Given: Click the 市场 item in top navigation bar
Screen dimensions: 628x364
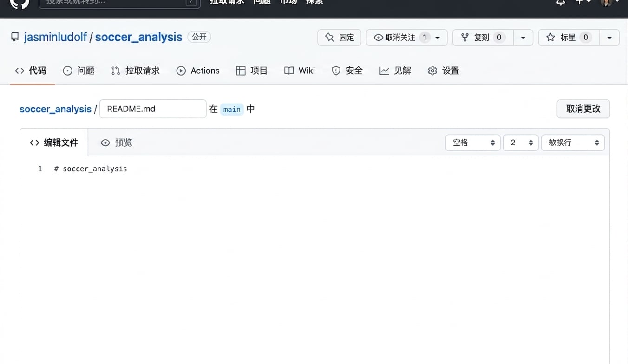Looking at the screenshot, I should (x=288, y=2).
